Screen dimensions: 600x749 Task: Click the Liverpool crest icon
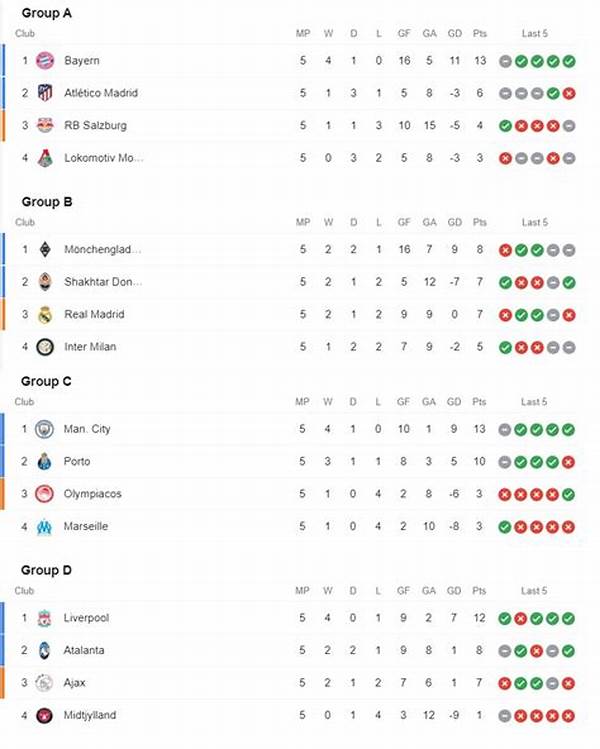[x=44, y=618]
